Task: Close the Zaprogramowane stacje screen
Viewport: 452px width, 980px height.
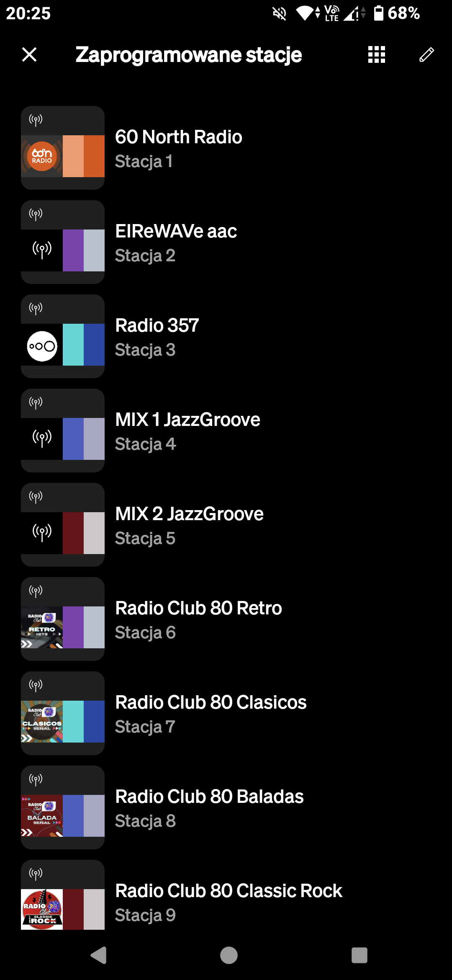Action: (x=29, y=54)
